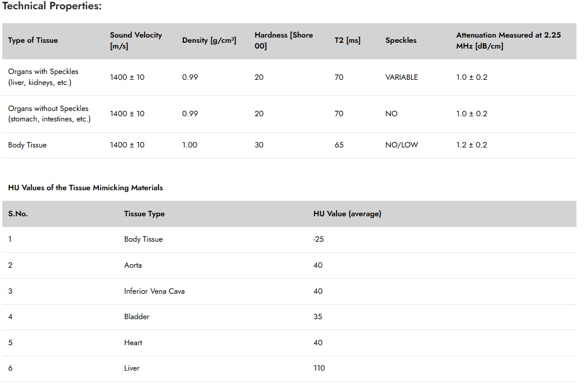Click the 'Tissue Type' column header
Viewport: 584px width, 392px height.
point(144,214)
